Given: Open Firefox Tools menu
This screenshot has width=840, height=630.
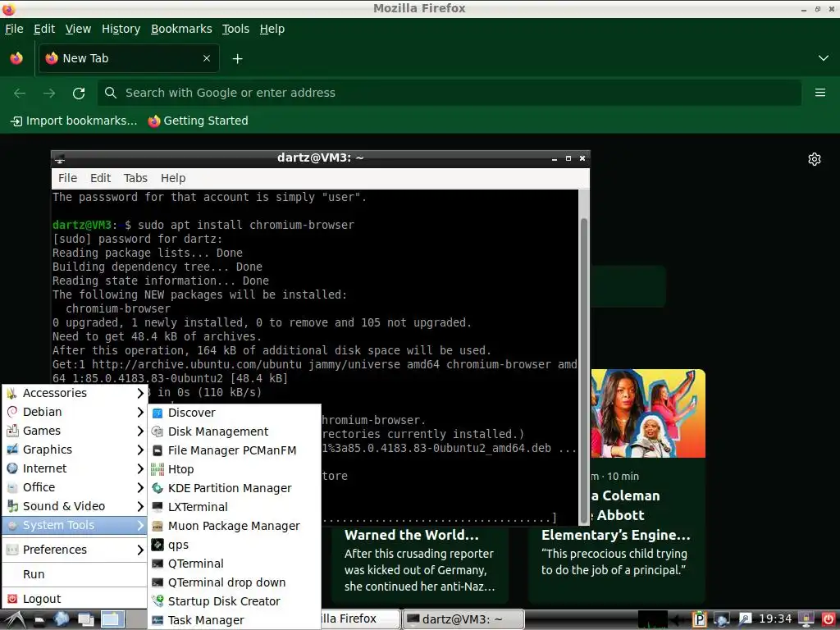Looking at the screenshot, I should point(235,29).
